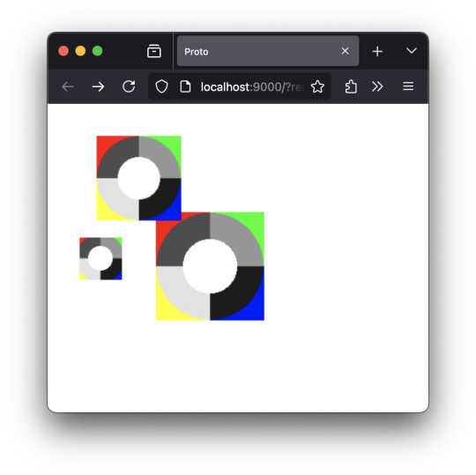Click the largest donut image
This screenshot has width=476, height=475.
(x=210, y=266)
